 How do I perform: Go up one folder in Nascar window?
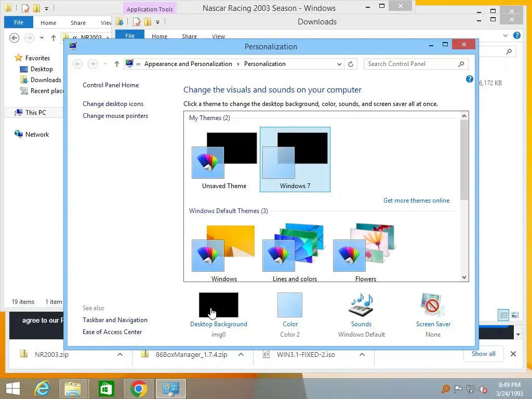[x=54, y=38]
